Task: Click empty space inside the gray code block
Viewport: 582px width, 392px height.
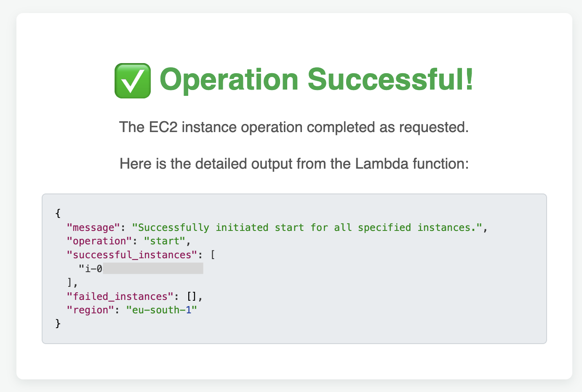Action: [x=379, y=294]
